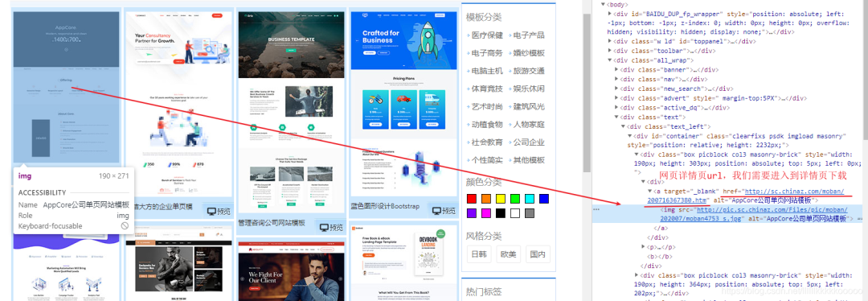The height and width of the screenshot is (301, 868).
Task: Click the 预览 button on the 蓝色图形设计Bootstrap card
Action: pyautogui.click(x=443, y=211)
